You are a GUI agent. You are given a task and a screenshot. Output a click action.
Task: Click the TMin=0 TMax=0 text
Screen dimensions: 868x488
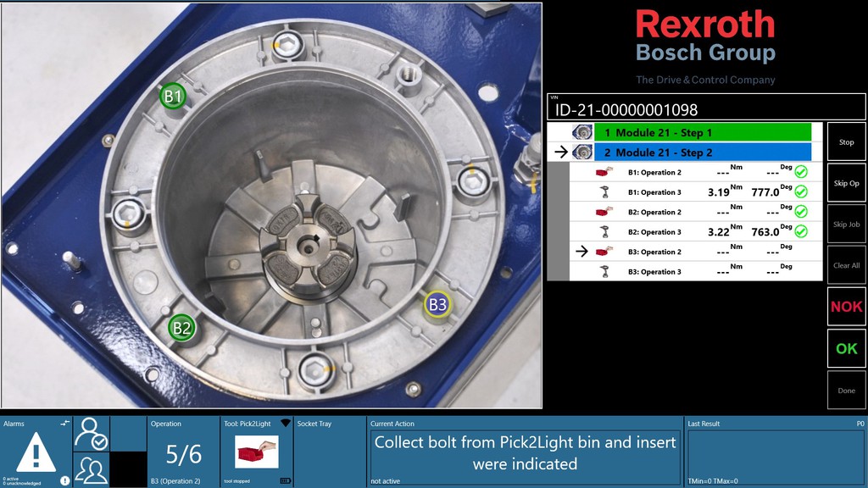(x=713, y=481)
